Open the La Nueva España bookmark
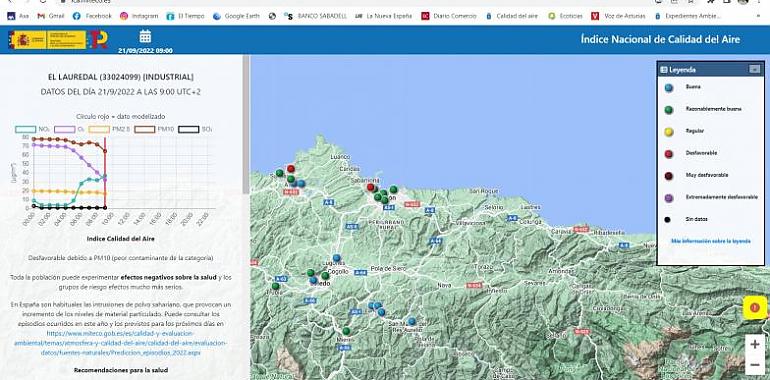The height and width of the screenshot is (380, 770). [384, 16]
